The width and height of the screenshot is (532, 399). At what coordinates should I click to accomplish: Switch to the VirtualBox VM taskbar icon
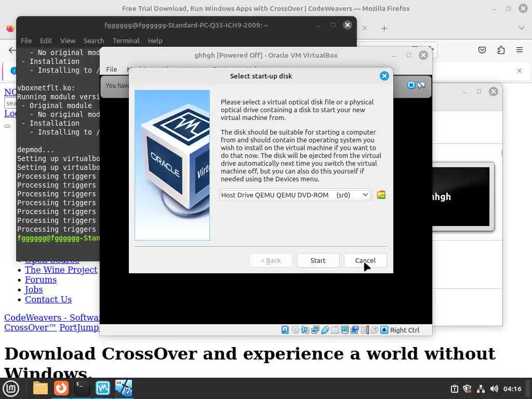tap(123, 388)
